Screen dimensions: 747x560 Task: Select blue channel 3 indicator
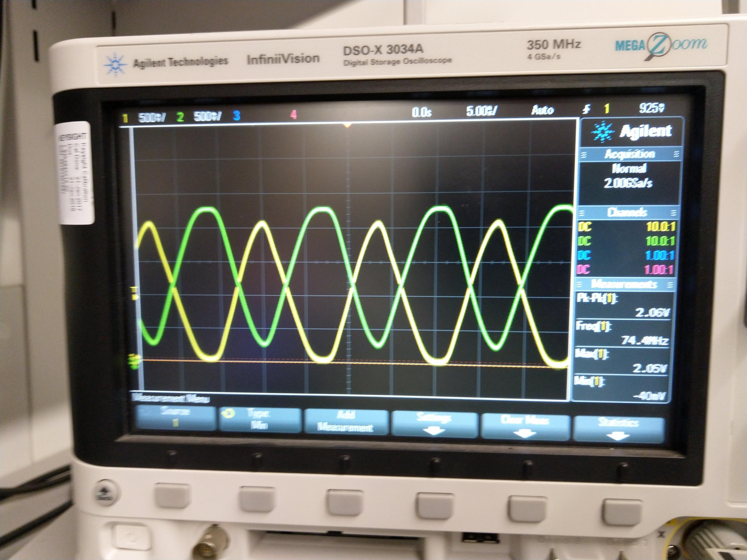236,116
